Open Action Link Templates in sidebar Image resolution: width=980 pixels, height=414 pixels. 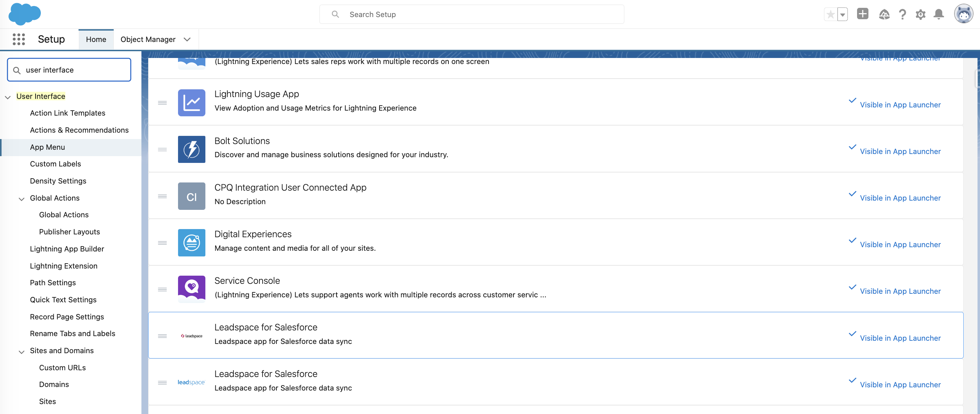tap(68, 113)
